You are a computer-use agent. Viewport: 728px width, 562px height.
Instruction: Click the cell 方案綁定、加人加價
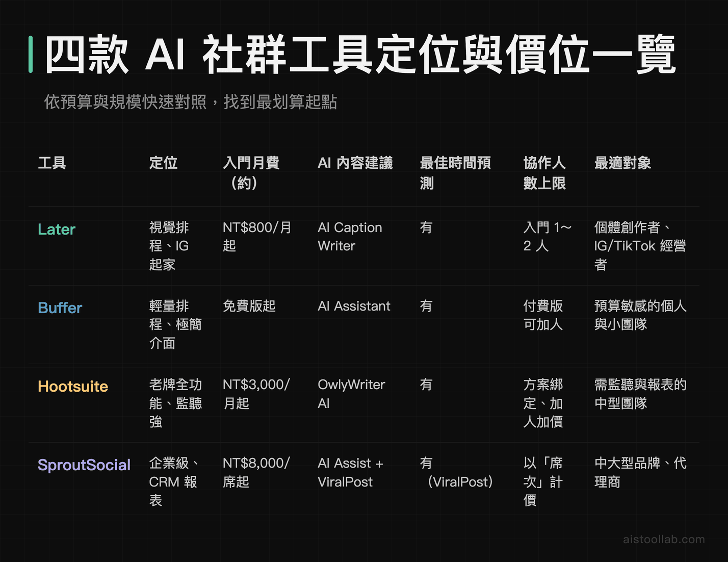click(543, 403)
